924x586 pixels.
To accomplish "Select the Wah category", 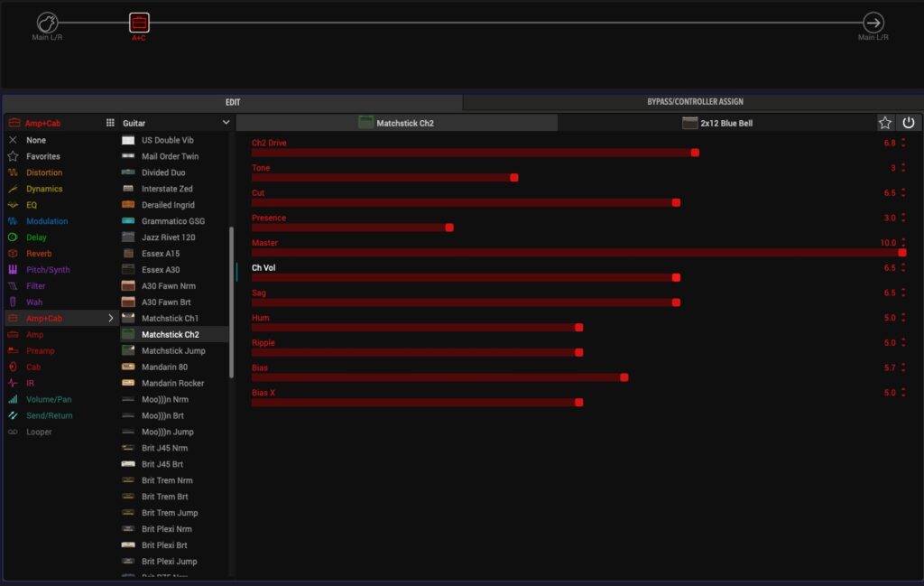I will pos(33,302).
